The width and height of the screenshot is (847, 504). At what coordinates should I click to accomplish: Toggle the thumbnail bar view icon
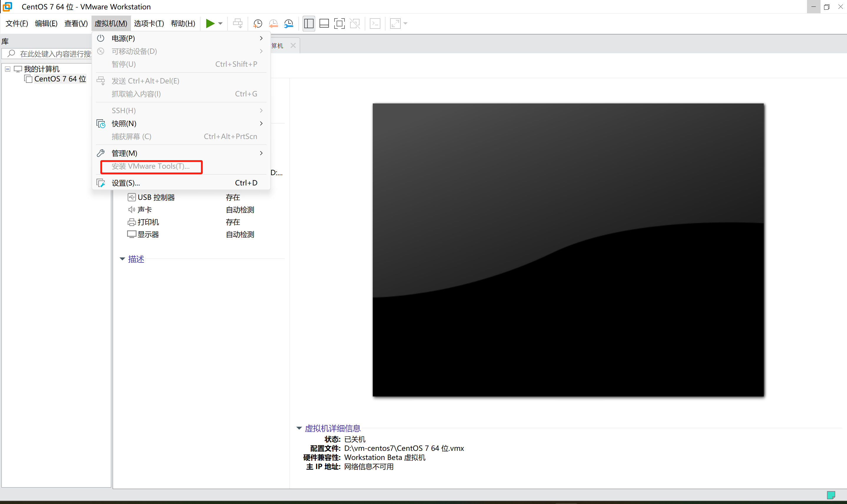324,24
